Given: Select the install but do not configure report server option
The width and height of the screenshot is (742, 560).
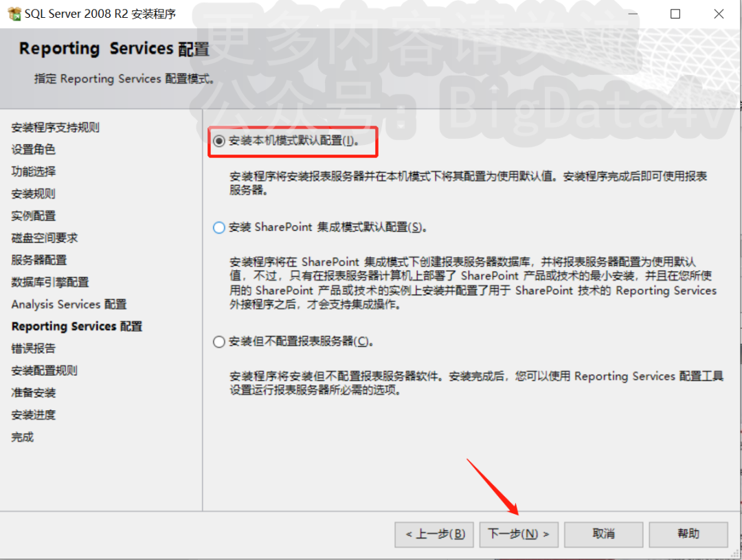Looking at the screenshot, I should (218, 341).
